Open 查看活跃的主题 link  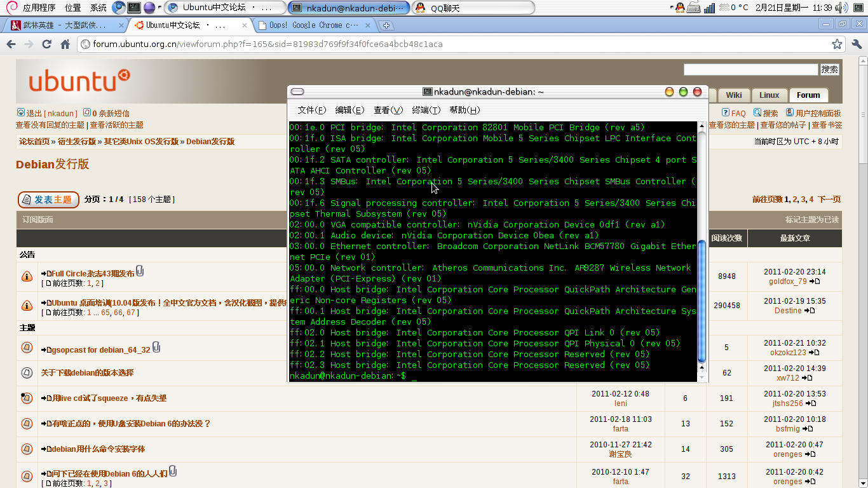click(x=117, y=125)
